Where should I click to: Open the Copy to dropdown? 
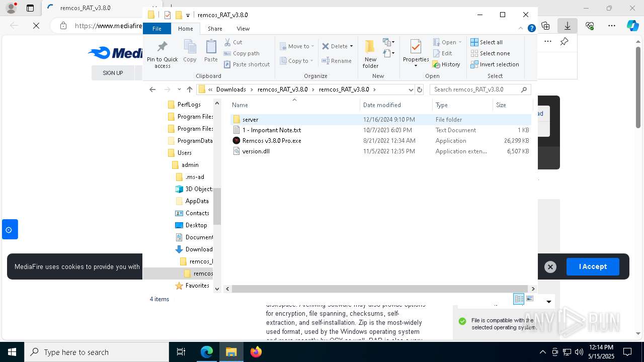coord(296,61)
